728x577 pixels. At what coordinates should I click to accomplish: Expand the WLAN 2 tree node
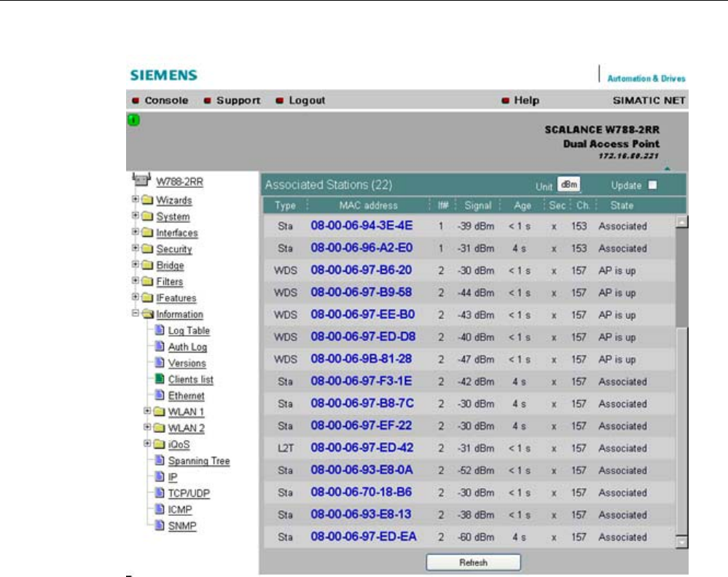147,427
